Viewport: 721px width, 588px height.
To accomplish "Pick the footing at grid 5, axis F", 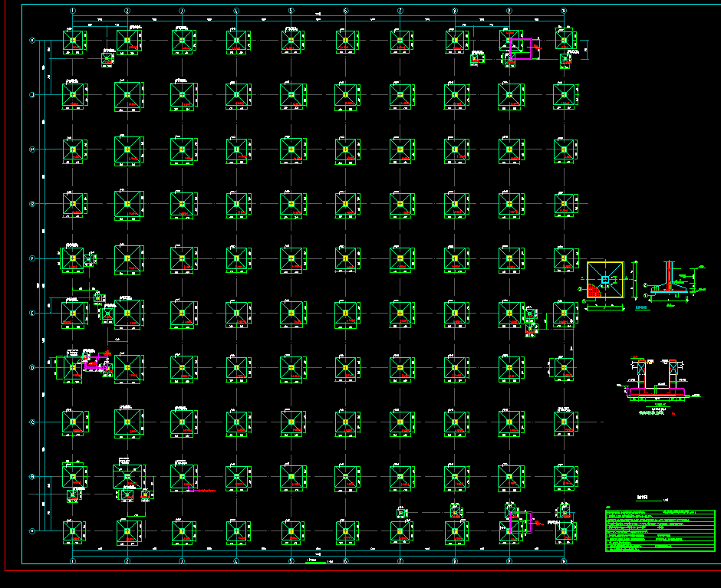I will 291,259.
